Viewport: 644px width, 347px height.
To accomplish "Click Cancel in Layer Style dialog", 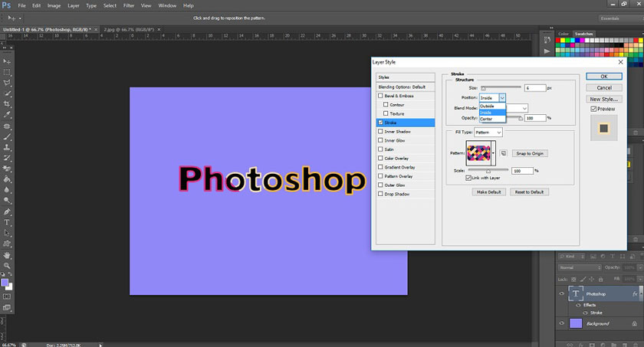I will pos(604,88).
